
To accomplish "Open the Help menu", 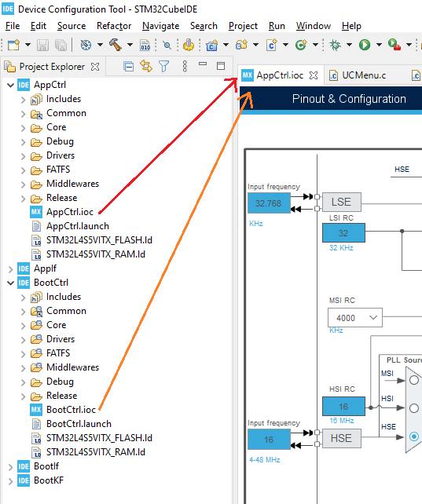I will [x=351, y=26].
